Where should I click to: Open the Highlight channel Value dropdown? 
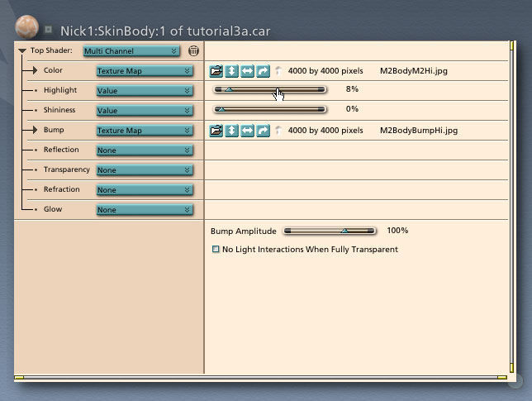pos(145,91)
